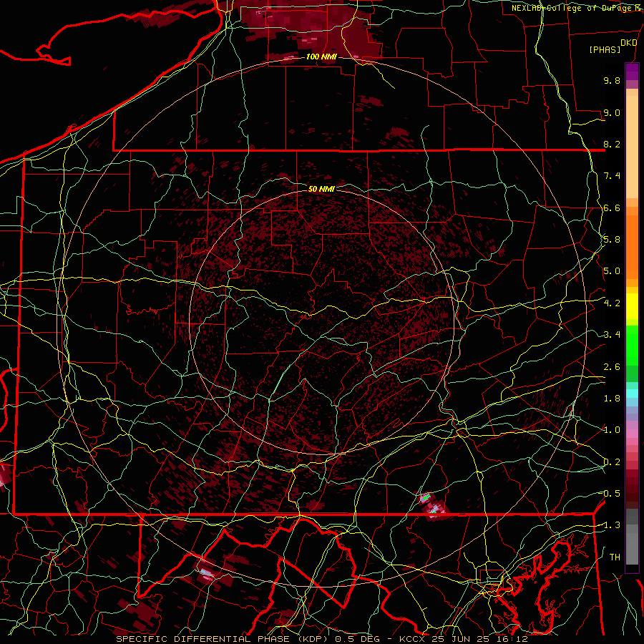
Task: Pick the bright yellow segment of the color bar
Action: [x=632, y=306]
